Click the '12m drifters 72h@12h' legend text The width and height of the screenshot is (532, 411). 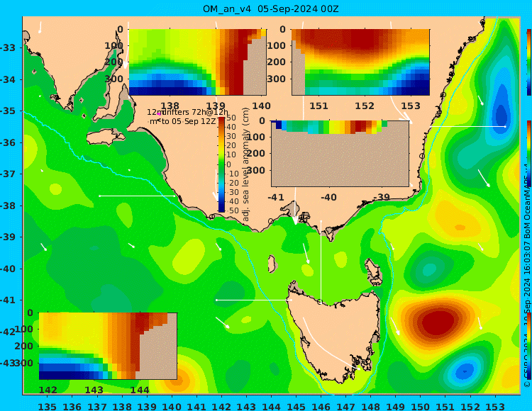click(x=188, y=112)
